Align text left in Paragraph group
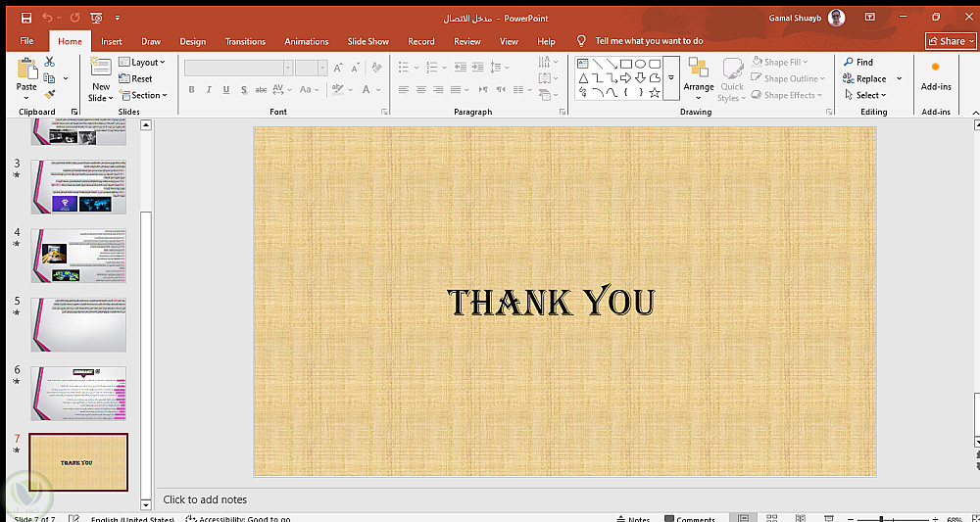This screenshot has width=980, height=522. (403, 90)
